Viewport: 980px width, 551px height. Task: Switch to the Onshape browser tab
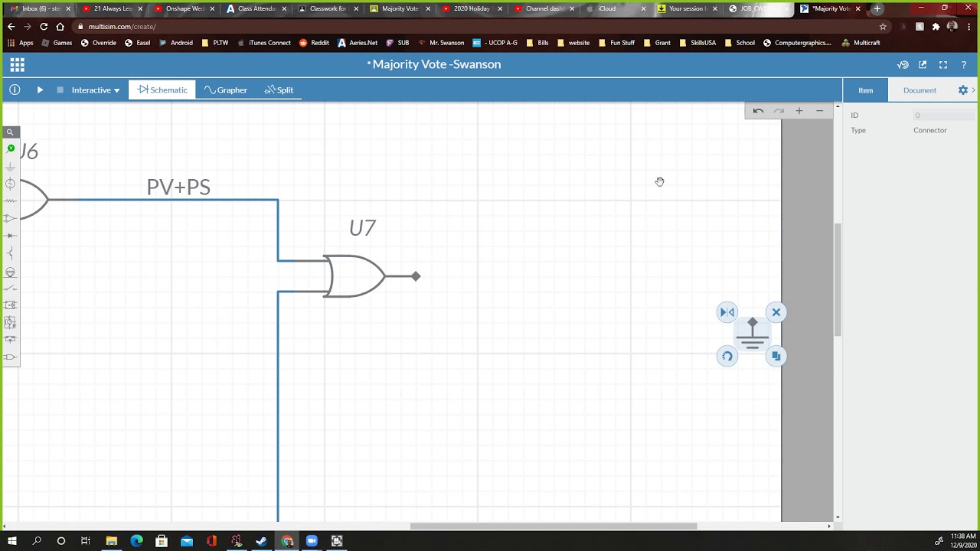coord(184,9)
